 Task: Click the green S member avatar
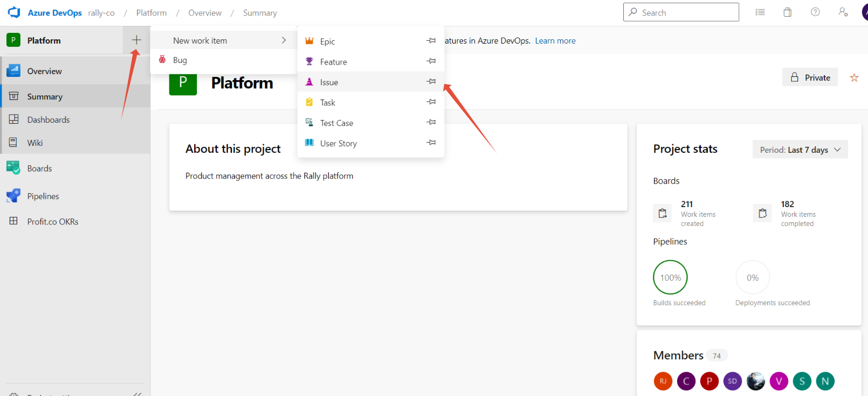pos(802,381)
